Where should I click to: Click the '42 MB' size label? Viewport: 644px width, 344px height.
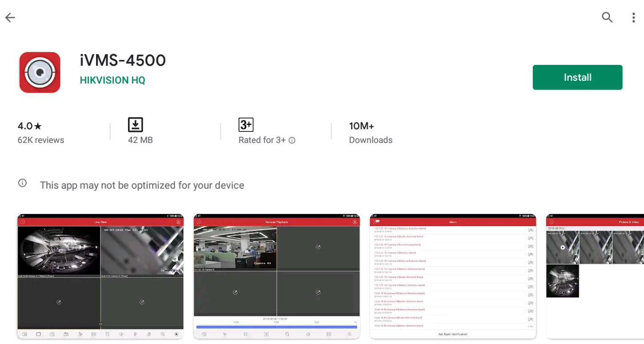(140, 140)
